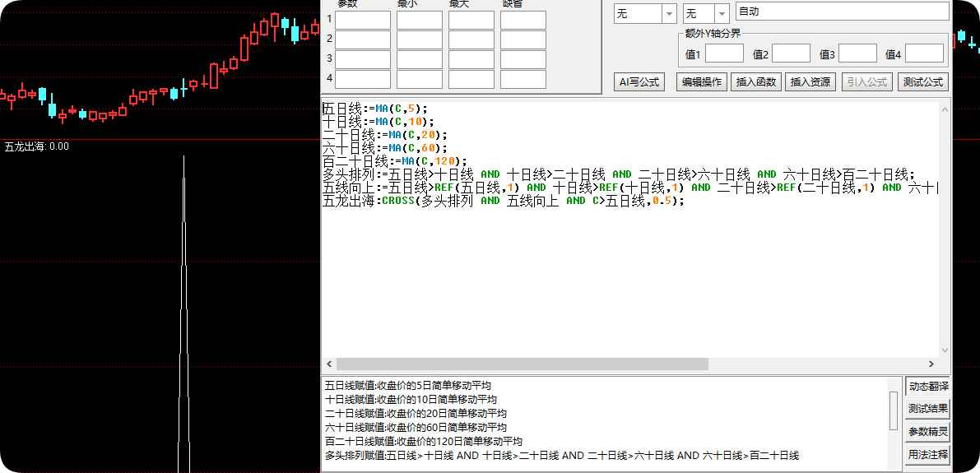Click the code editor horizontal scrollbar thumb
980x473 pixels.
point(523,364)
